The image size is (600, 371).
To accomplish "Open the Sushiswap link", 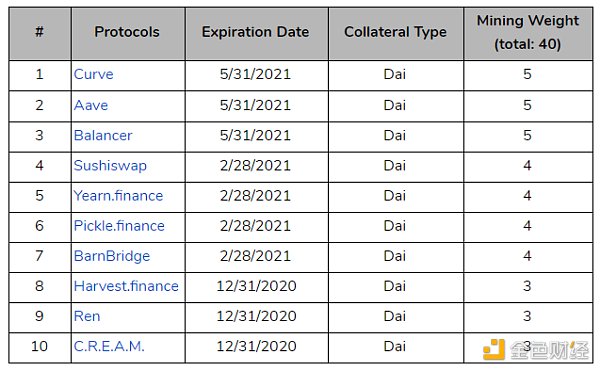I will (x=110, y=166).
